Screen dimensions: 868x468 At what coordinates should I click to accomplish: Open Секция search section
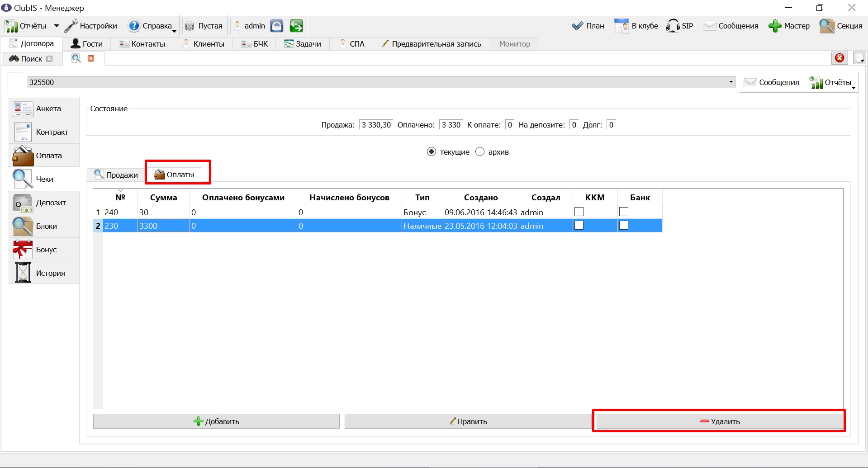coord(841,26)
